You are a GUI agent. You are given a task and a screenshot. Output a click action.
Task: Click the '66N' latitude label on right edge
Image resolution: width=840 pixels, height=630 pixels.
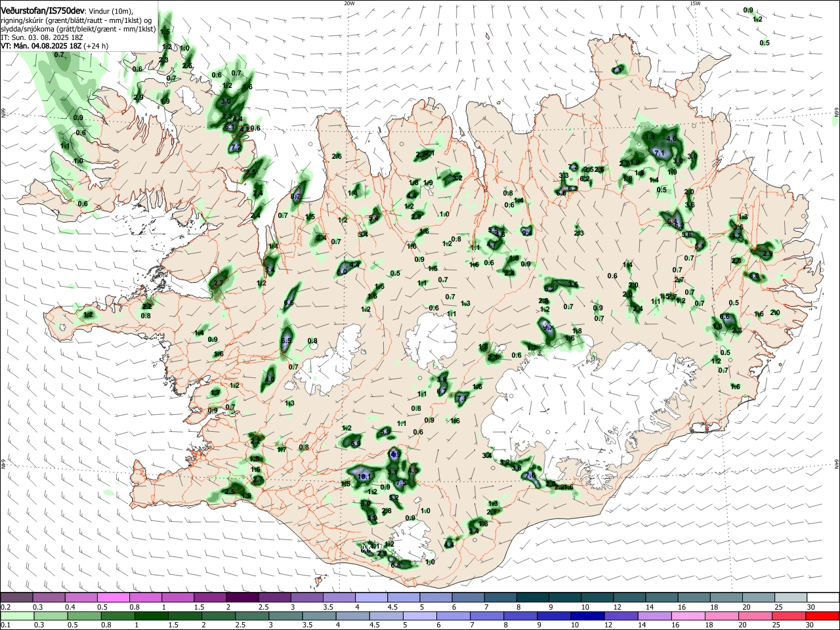click(x=837, y=113)
